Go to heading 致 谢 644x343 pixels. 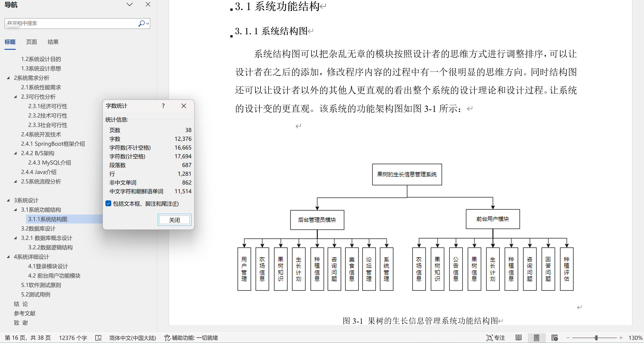21,323
